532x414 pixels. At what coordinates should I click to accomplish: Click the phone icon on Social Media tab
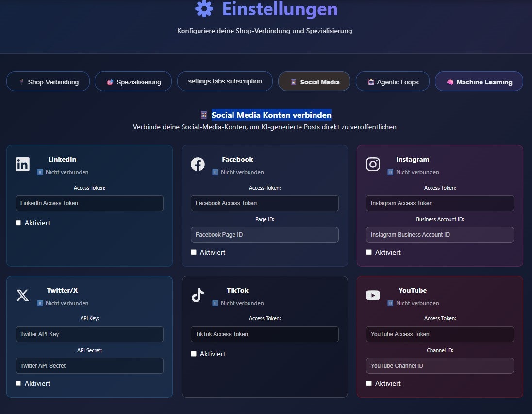294,82
